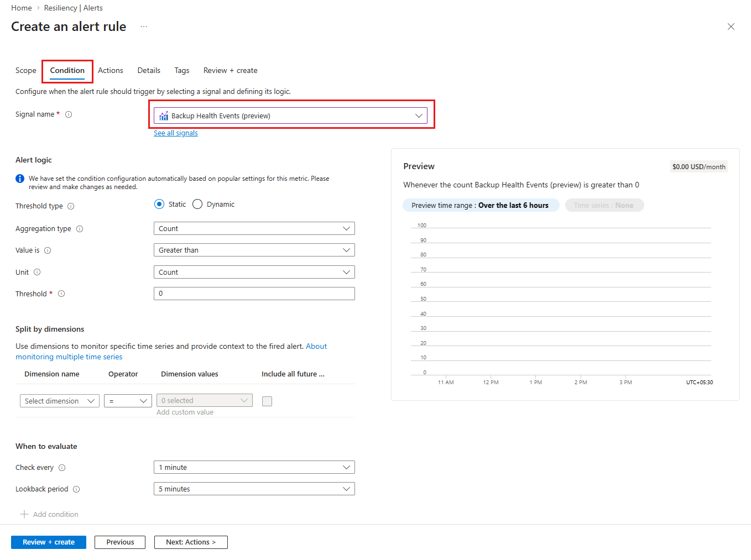
Task: Open the Select dimension dropdown
Action: [x=60, y=401]
